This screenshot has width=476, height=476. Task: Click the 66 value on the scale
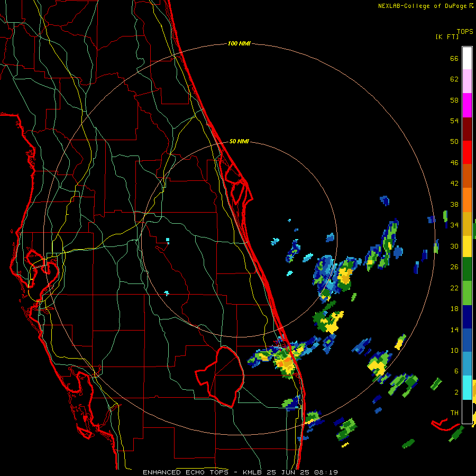pyautogui.click(x=454, y=58)
